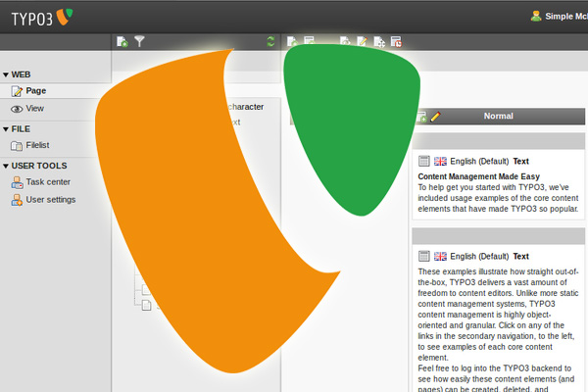The height and width of the screenshot is (392, 588).
Task: Click the character entry in the page tree
Action: tap(246, 107)
